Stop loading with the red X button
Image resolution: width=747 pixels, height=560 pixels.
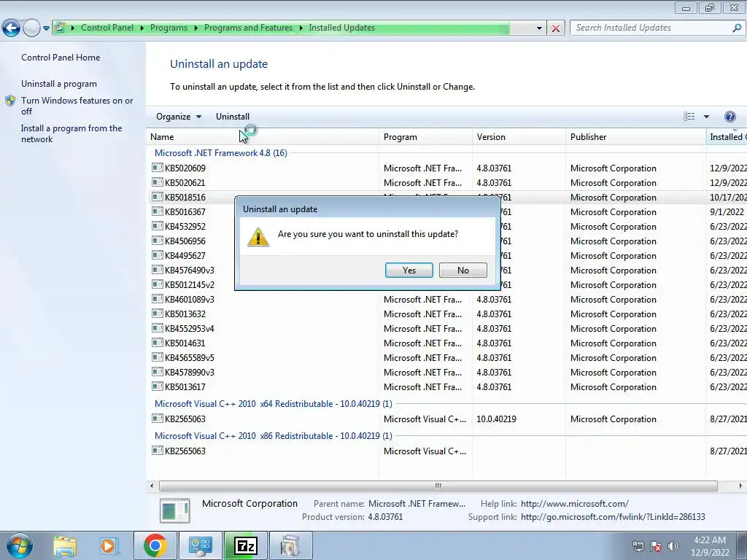point(555,28)
